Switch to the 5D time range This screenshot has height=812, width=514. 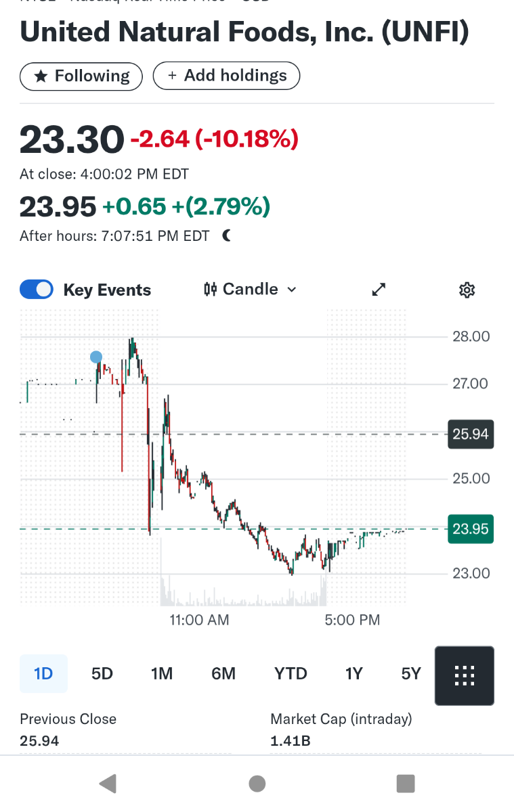(102, 673)
